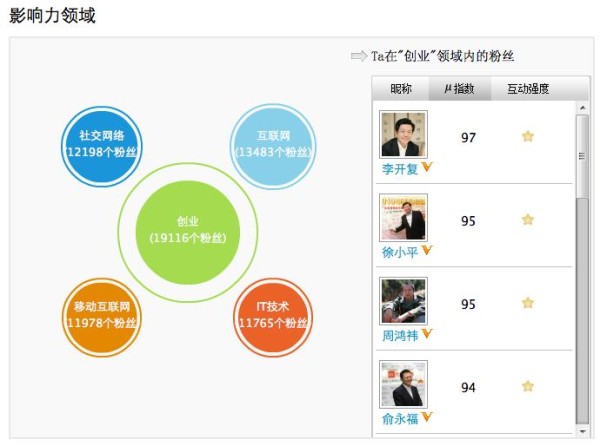This screenshot has width=600, height=446.
Task: Sort by the μ指数 column header
Action: tap(460, 89)
